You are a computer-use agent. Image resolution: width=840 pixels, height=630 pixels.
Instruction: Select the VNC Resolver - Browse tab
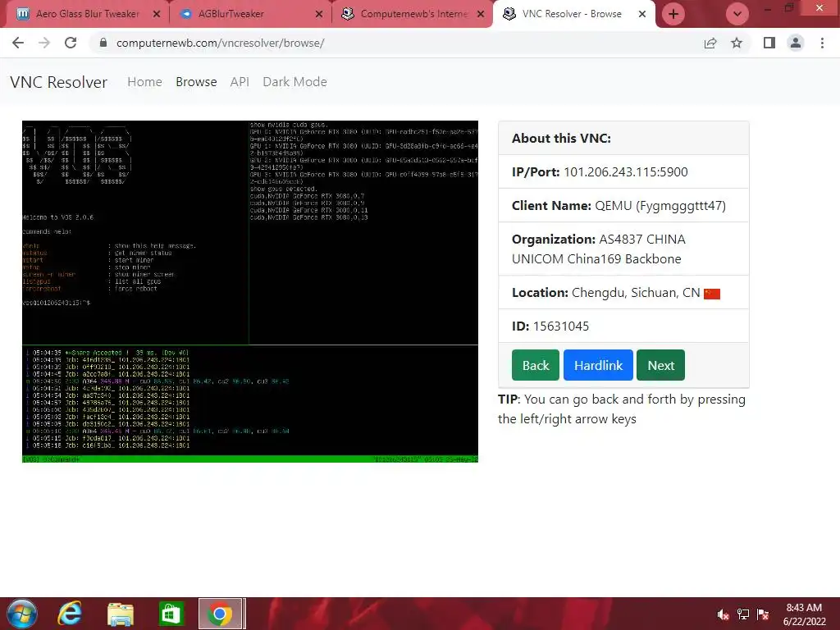573,14
